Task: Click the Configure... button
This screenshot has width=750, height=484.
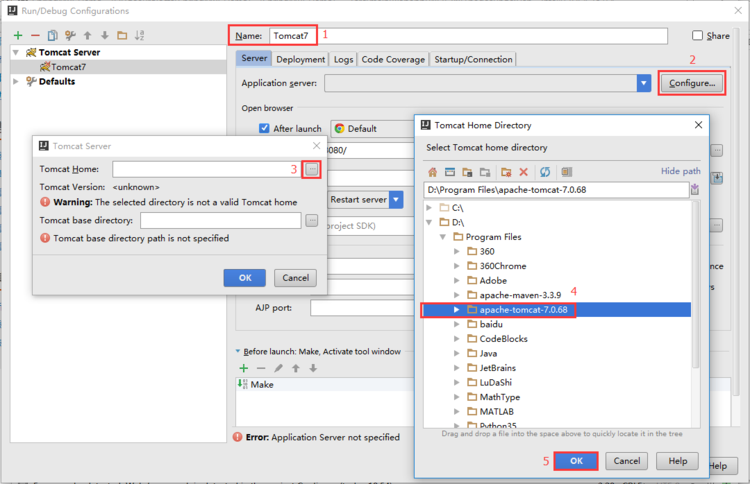Action: point(692,83)
